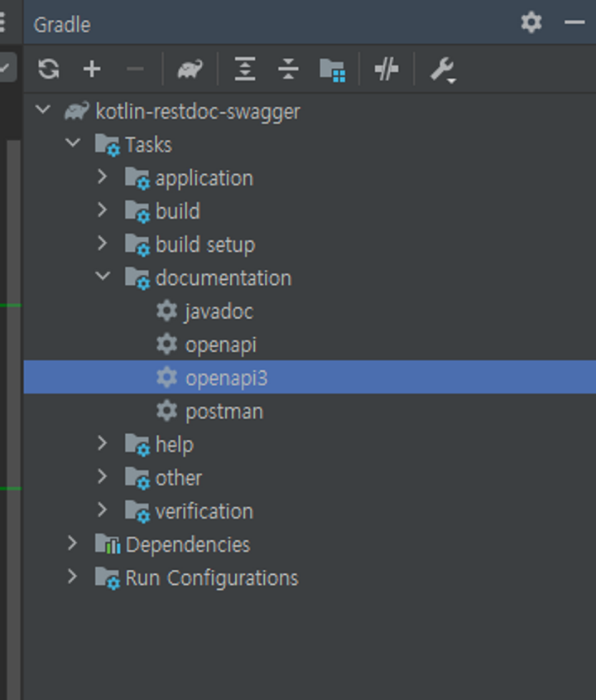Image resolution: width=596 pixels, height=700 pixels.
Task: Click the verification folder label
Action: (x=204, y=512)
